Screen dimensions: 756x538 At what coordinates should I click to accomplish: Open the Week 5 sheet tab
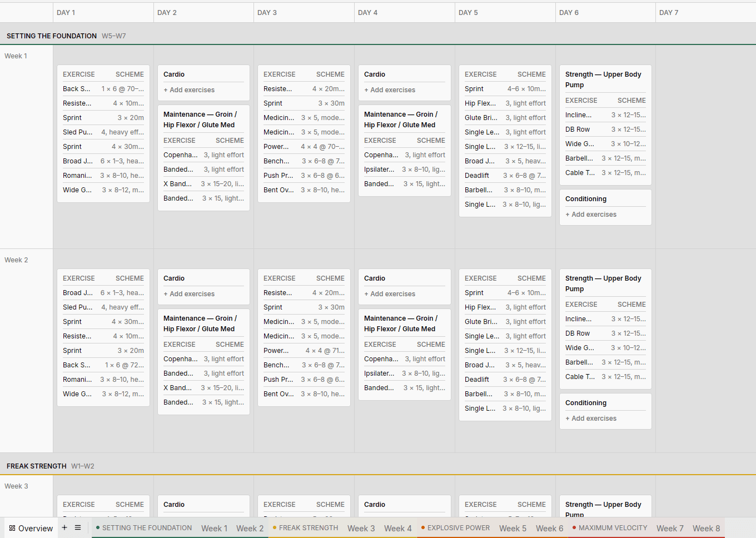tap(513, 528)
